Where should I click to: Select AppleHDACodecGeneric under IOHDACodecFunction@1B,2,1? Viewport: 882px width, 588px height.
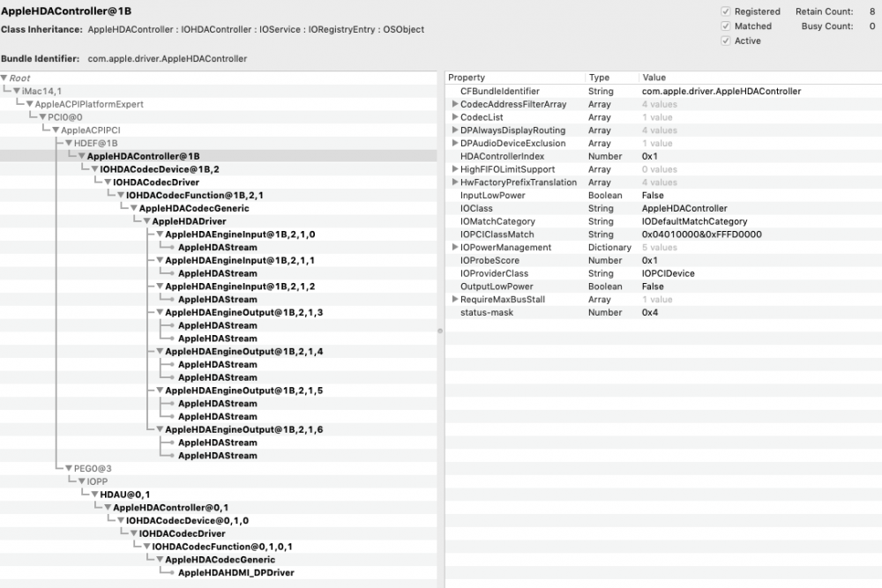tap(218, 209)
